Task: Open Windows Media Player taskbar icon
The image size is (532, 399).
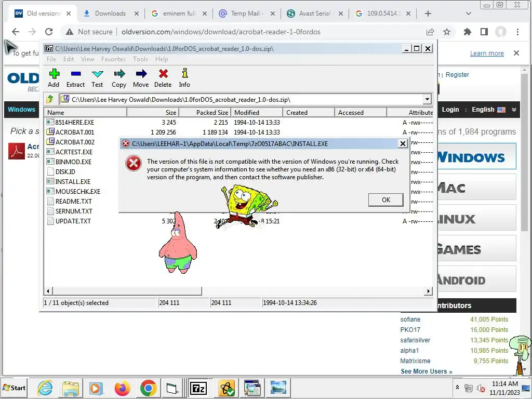Action: click(96, 388)
